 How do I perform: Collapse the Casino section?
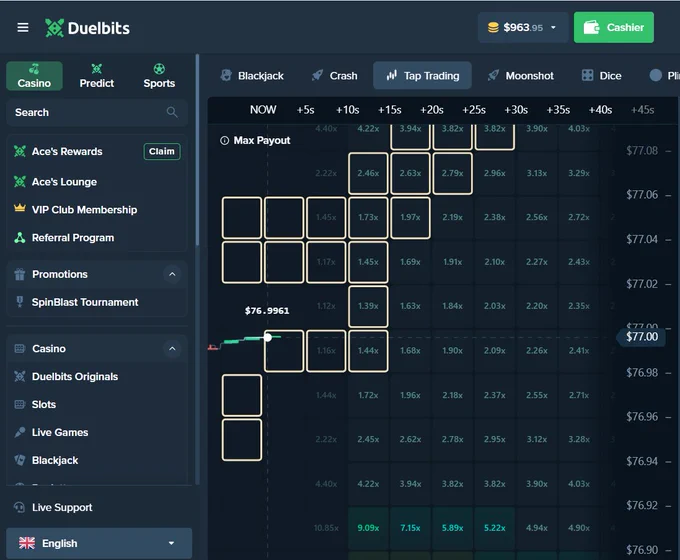(172, 349)
